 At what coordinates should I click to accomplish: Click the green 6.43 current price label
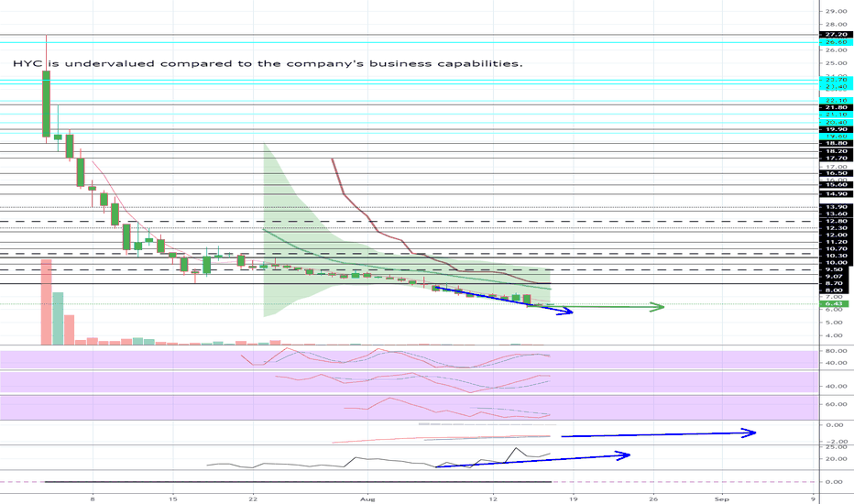[x=836, y=304]
